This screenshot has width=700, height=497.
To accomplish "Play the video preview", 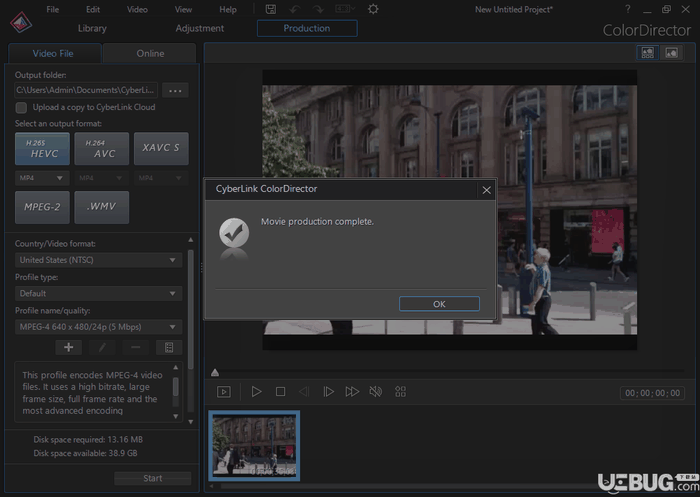I will coord(256,392).
